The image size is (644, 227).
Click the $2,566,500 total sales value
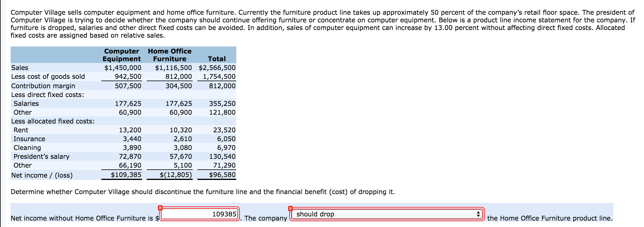point(217,68)
